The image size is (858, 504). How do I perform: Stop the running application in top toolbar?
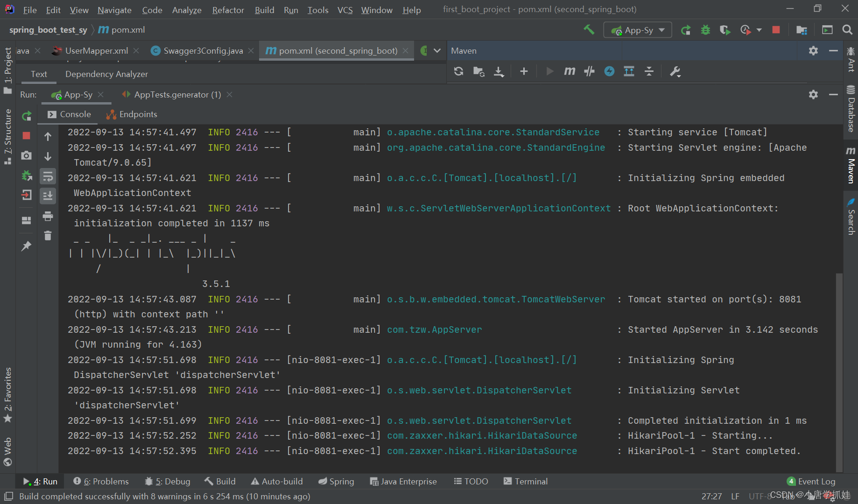pos(776,30)
